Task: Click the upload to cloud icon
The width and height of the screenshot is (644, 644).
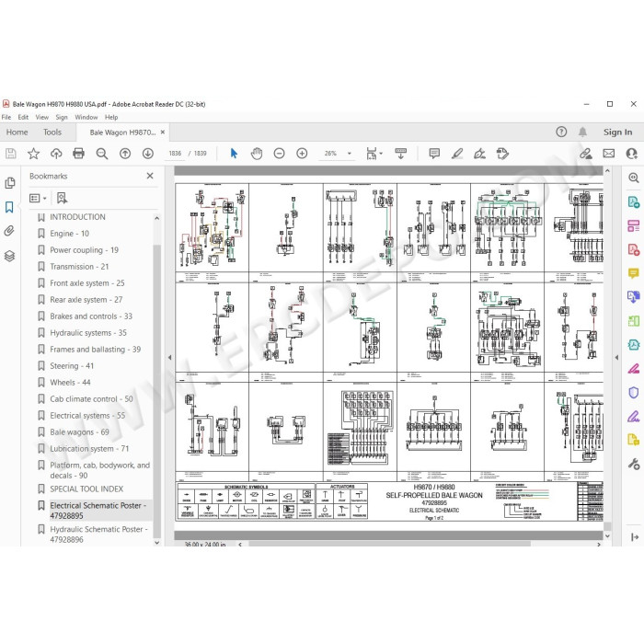Action: pyautogui.click(x=56, y=154)
